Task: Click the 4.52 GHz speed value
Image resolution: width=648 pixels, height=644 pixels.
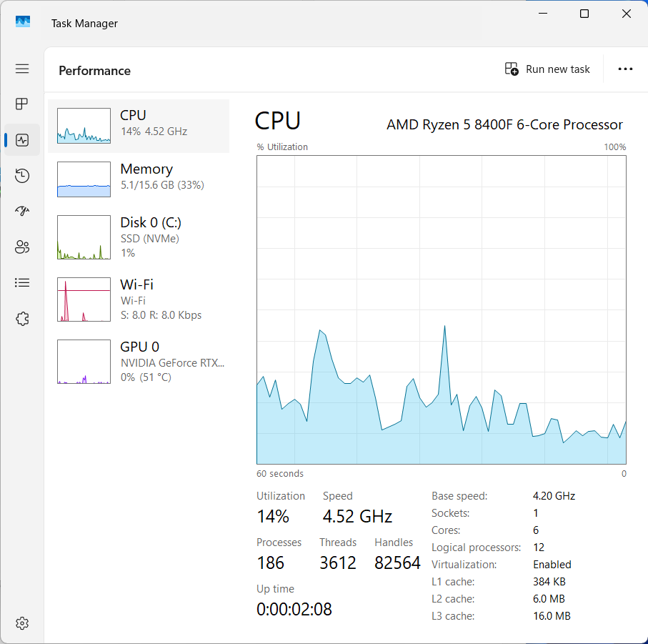Action: [357, 517]
